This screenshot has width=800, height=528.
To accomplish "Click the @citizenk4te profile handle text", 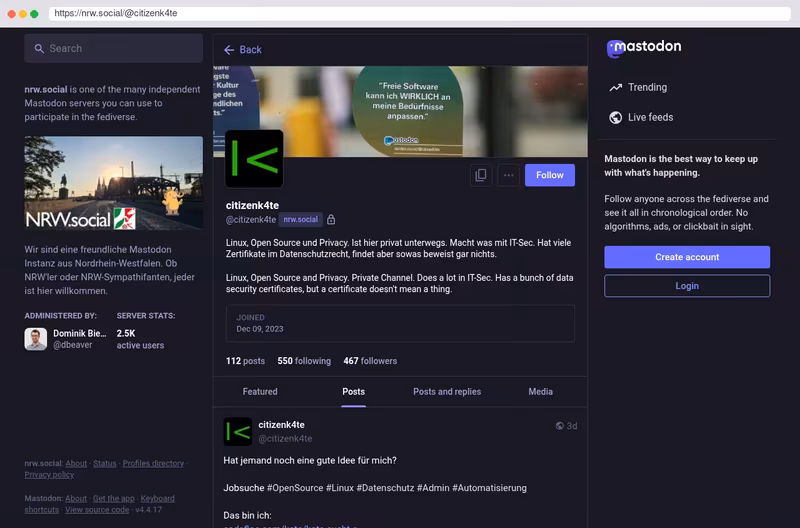I will (x=251, y=219).
